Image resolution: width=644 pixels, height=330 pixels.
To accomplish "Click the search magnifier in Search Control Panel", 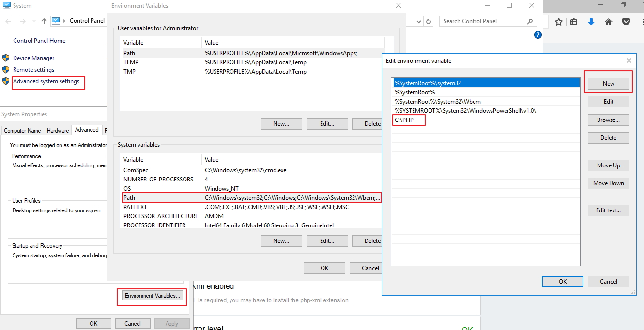I will 530,21.
